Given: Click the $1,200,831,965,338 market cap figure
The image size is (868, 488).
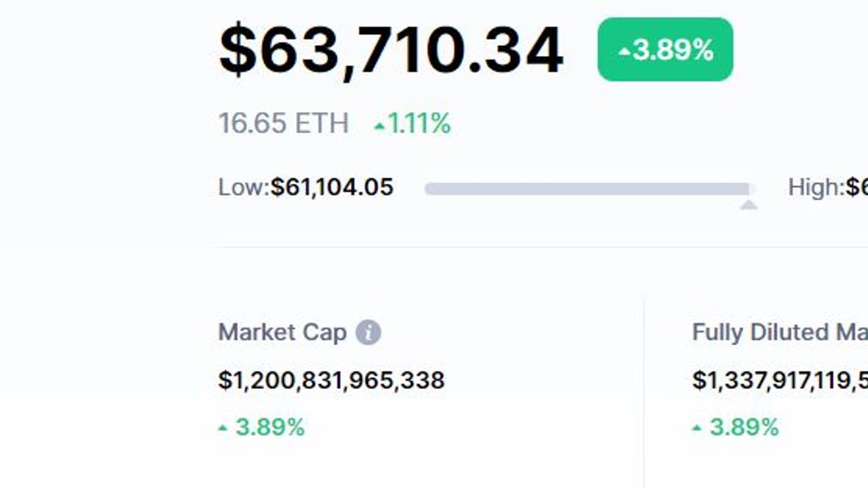Looking at the screenshot, I should pos(331,380).
